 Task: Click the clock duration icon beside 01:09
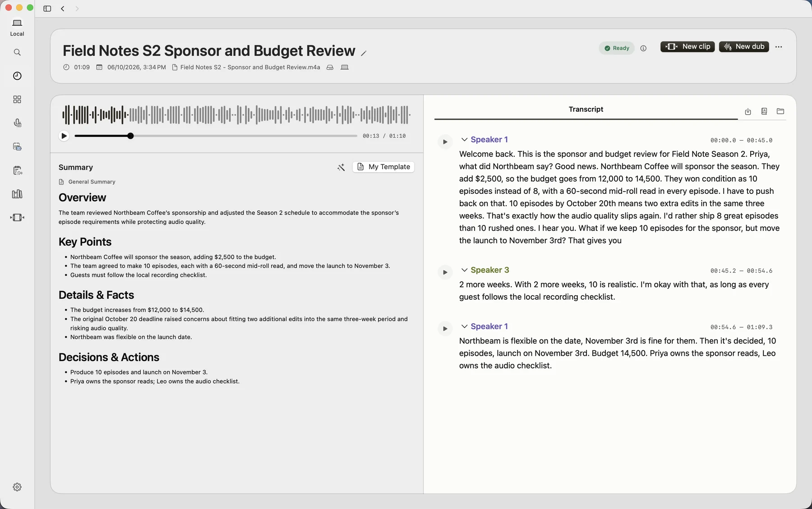click(x=66, y=67)
